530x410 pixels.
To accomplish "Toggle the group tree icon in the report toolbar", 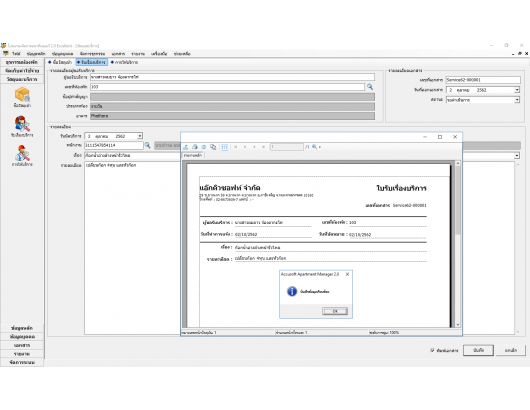I will [224, 147].
